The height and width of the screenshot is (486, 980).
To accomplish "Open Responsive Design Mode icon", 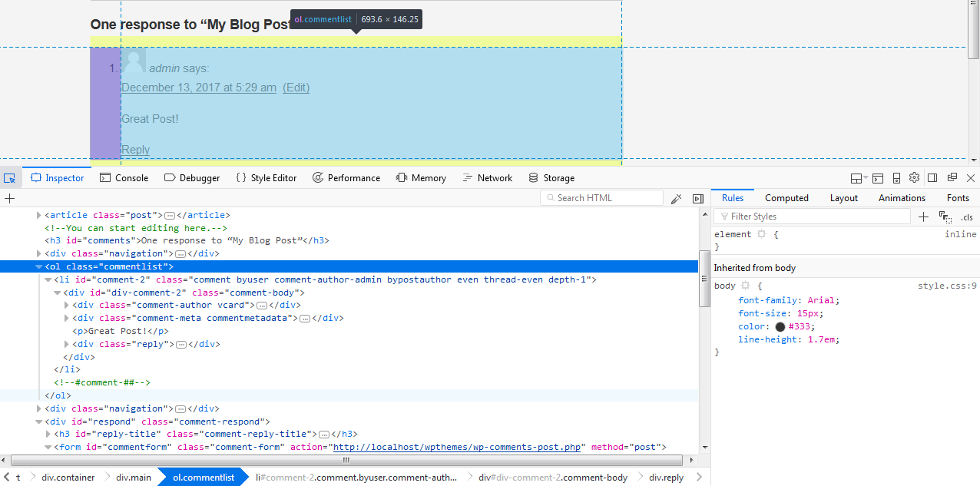I will [x=896, y=177].
